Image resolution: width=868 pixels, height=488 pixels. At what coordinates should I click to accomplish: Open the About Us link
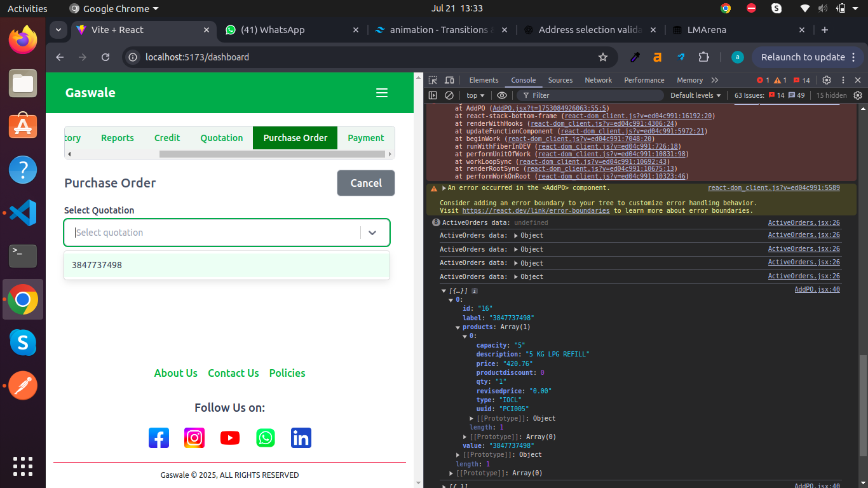pos(176,373)
